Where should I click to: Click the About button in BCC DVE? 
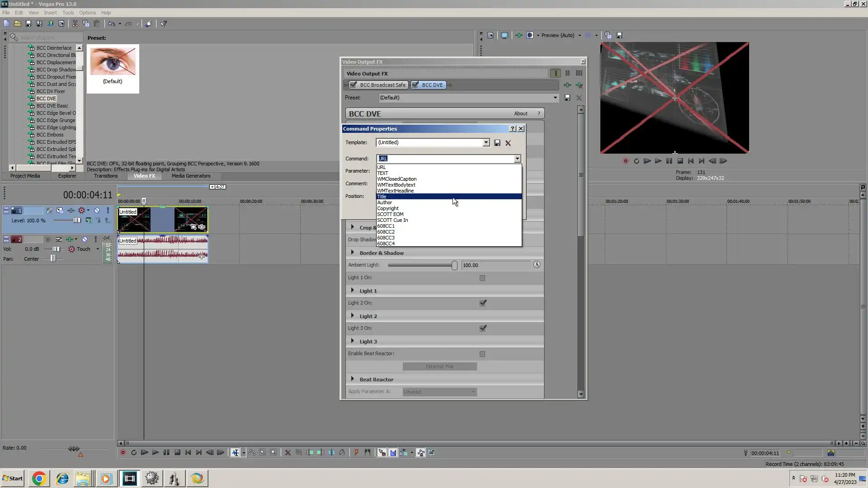(x=520, y=113)
